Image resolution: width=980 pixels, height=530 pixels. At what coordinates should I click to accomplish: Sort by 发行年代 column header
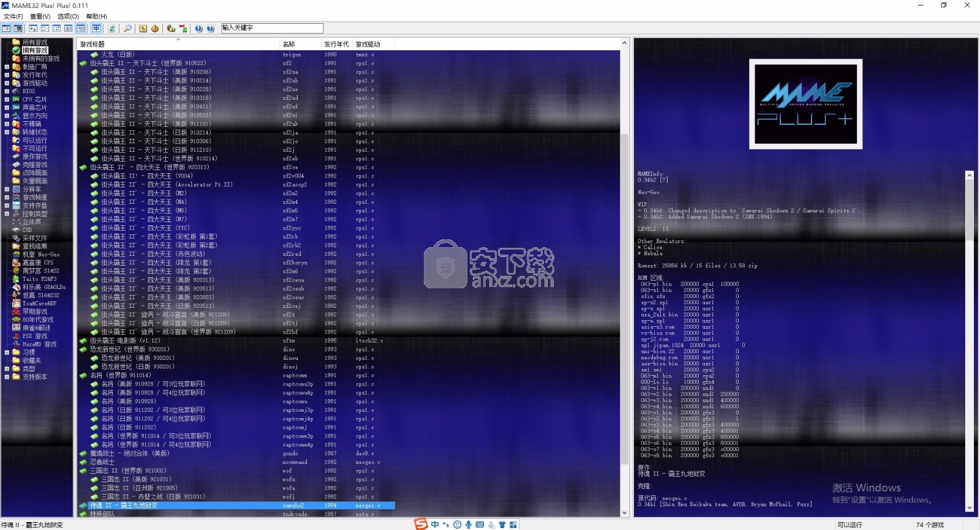coord(337,44)
